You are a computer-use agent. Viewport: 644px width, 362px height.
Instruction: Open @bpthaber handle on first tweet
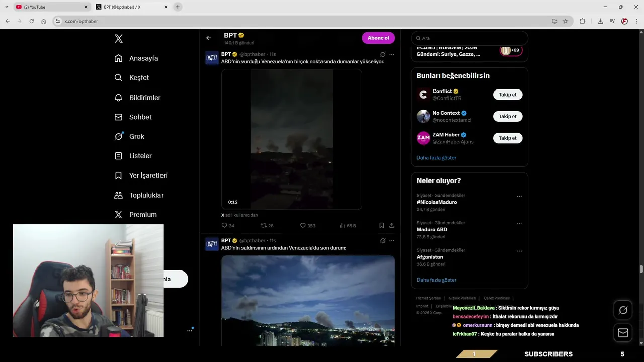click(252, 54)
